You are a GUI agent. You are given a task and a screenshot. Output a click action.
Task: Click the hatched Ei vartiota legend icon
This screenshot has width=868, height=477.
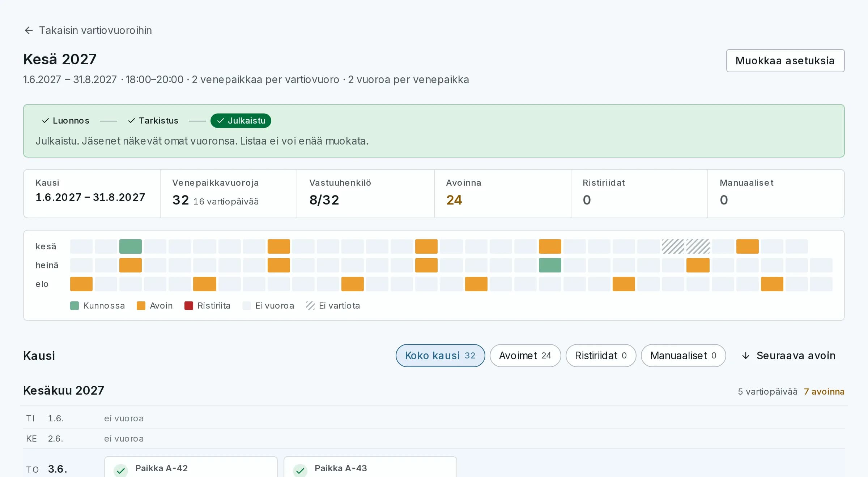[310, 306]
